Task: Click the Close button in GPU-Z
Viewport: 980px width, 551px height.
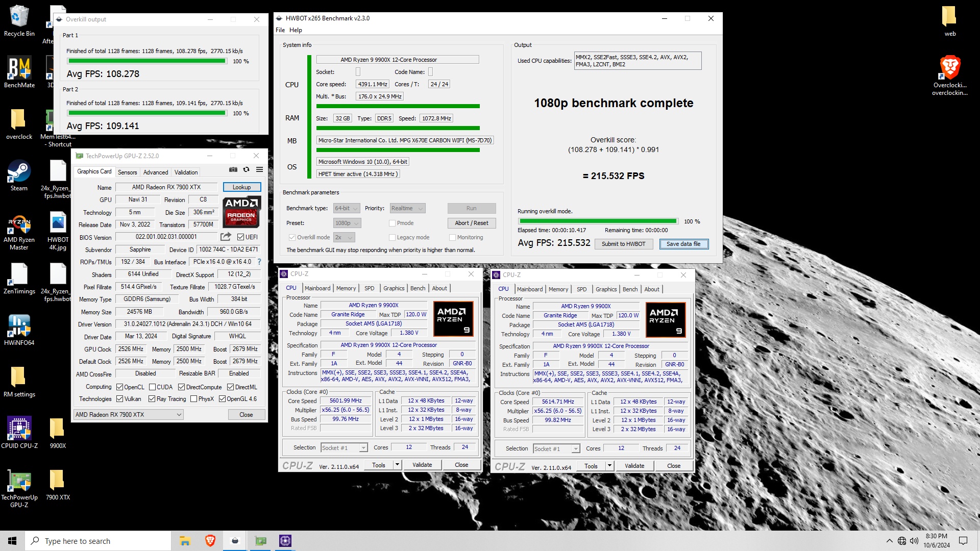Action: [x=246, y=415]
